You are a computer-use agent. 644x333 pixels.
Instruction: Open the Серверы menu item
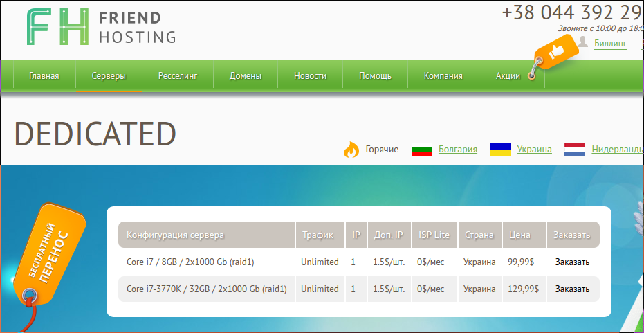[109, 75]
